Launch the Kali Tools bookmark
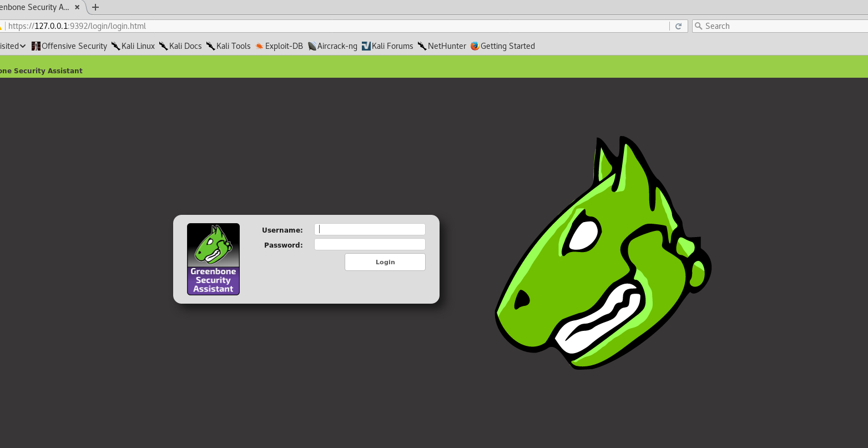This screenshot has width=868, height=448. (x=228, y=46)
